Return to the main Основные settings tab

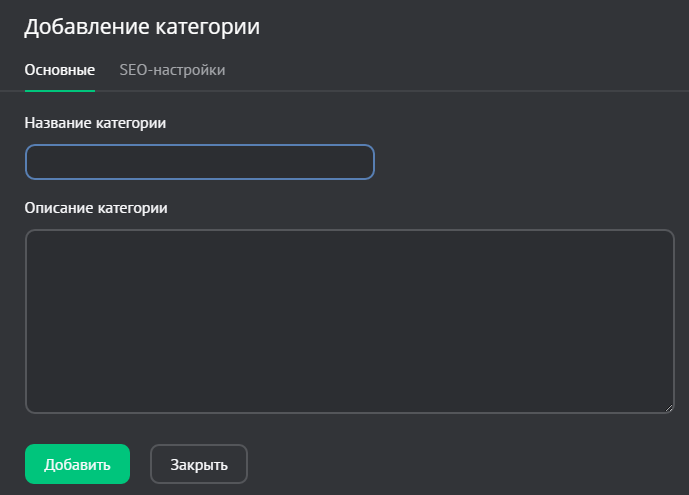pyautogui.click(x=59, y=70)
